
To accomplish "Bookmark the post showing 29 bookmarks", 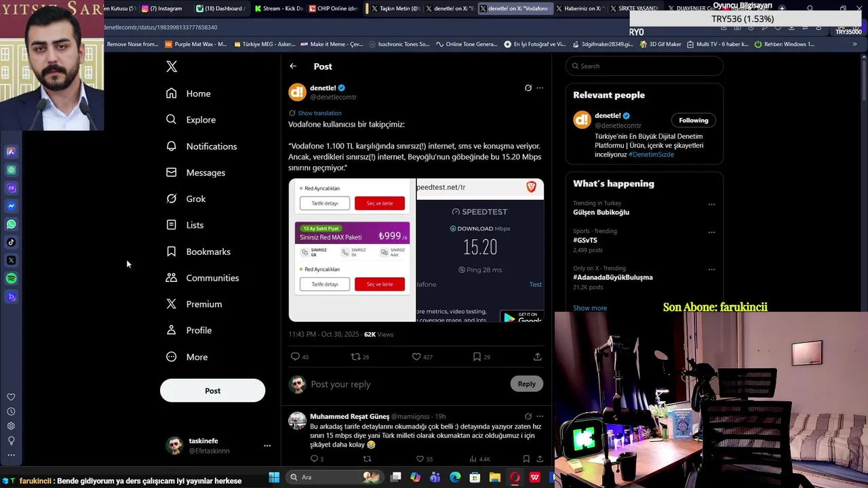I will (x=477, y=357).
